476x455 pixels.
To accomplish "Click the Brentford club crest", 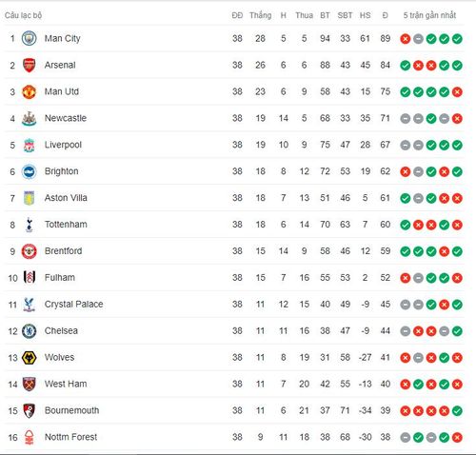I will (29, 251).
